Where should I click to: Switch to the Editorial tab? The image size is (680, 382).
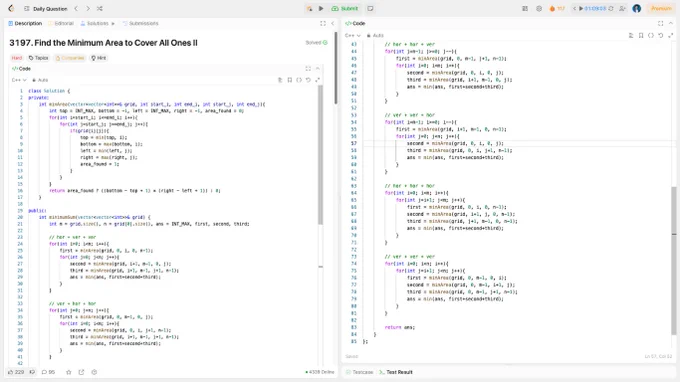[61, 23]
